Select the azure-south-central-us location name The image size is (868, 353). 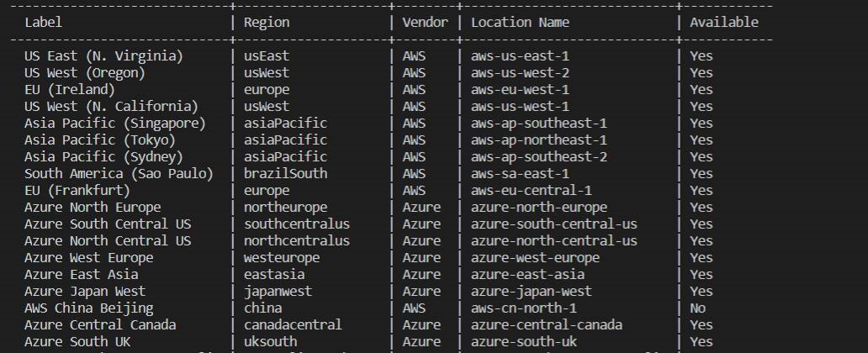(x=553, y=224)
